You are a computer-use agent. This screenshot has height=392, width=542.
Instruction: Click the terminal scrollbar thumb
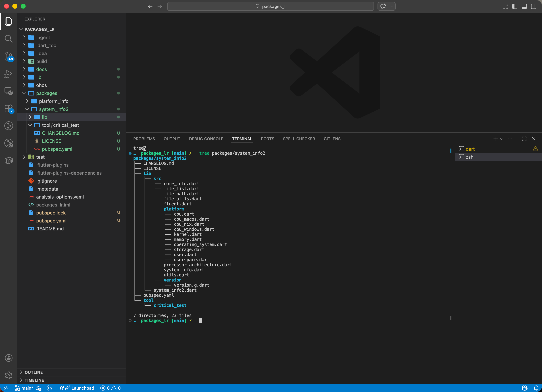point(451,318)
